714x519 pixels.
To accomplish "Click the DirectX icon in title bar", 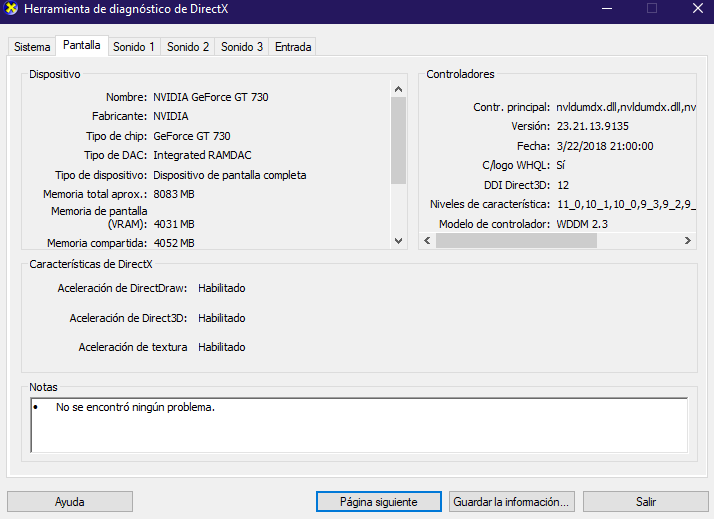I will click(10, 9).
